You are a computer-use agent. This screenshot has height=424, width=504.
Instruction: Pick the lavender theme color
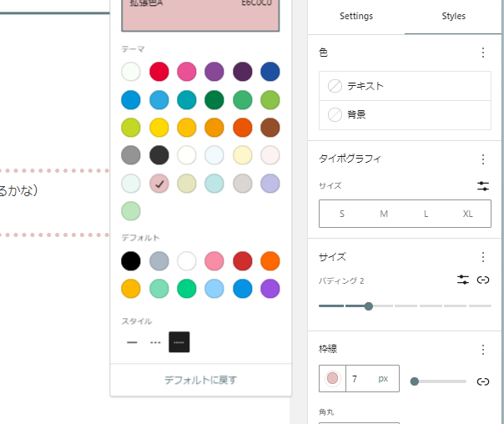[270, 184]
